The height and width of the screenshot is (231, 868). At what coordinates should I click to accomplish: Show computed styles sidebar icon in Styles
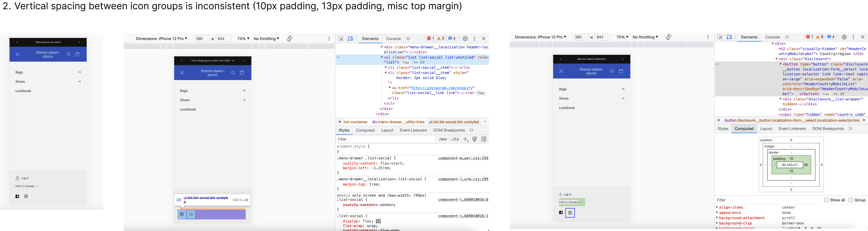pyautogui.click(x=484, y=139)
